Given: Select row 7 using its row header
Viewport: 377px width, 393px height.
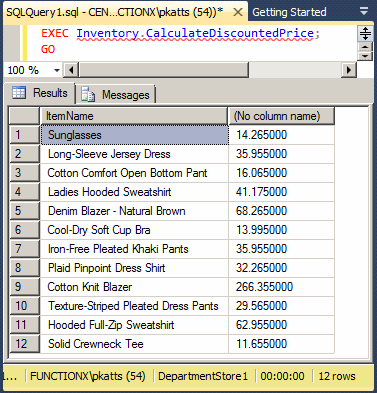Looking at the screenshot, I should point(24,249).
